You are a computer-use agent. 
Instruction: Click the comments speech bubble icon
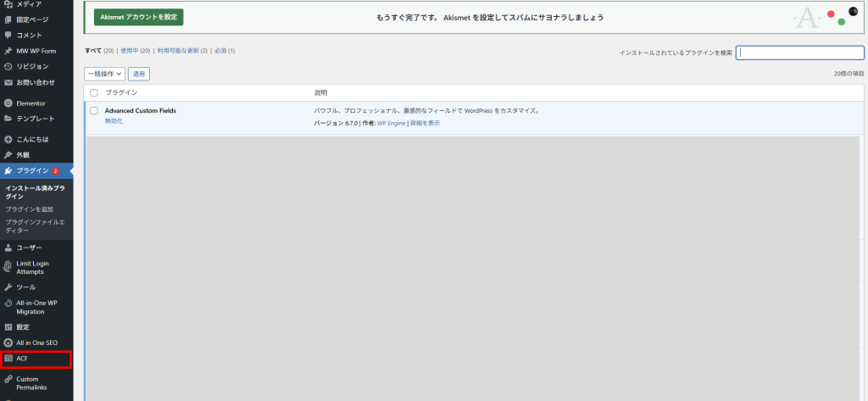coord(8,35)
